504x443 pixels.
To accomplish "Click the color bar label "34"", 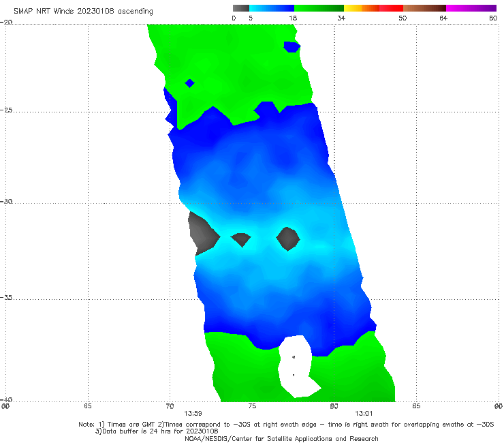I will coord(341,18).
